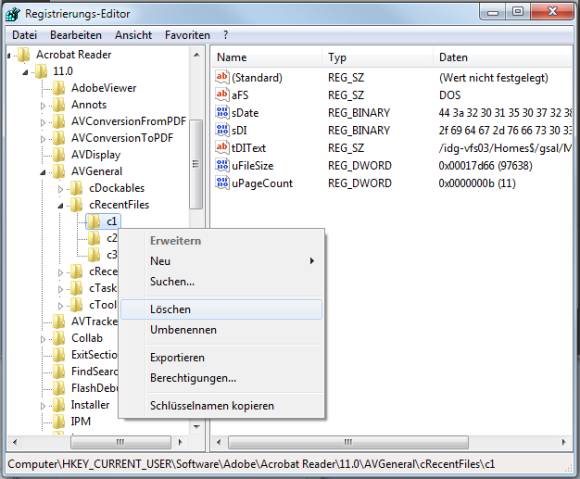Image resolution: width=580 pixels, height=479 pixels.
Task: Click the tree pane scroll-up arrow
Action: click(x=196, y=55)
